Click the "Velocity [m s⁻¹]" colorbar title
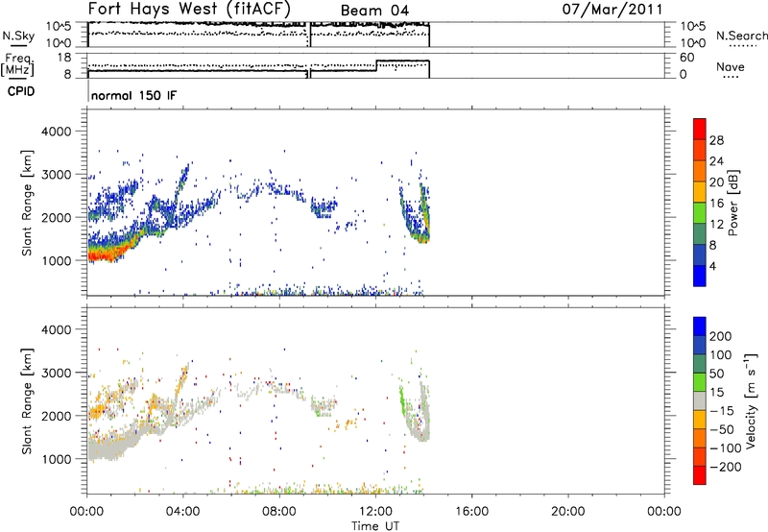 (x=751, y=400)
